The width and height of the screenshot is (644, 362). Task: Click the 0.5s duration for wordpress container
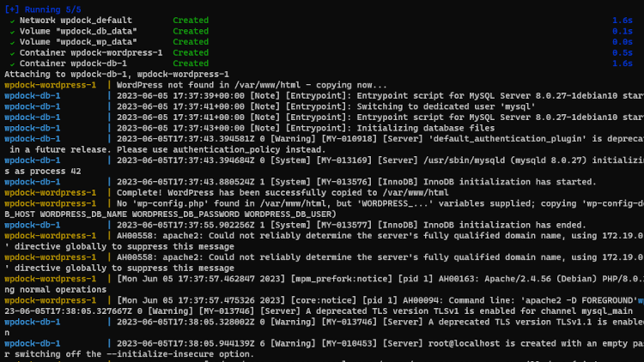(x=623, y=52)
